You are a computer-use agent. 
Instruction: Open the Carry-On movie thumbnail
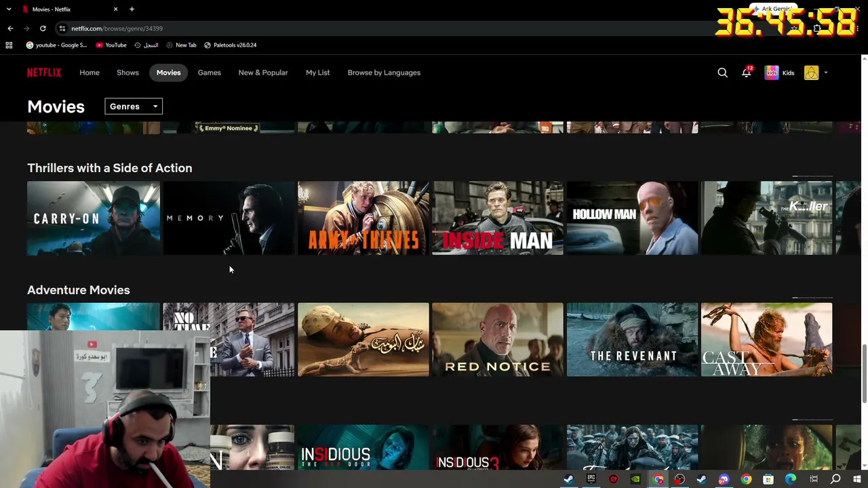[x=94, y=218]
